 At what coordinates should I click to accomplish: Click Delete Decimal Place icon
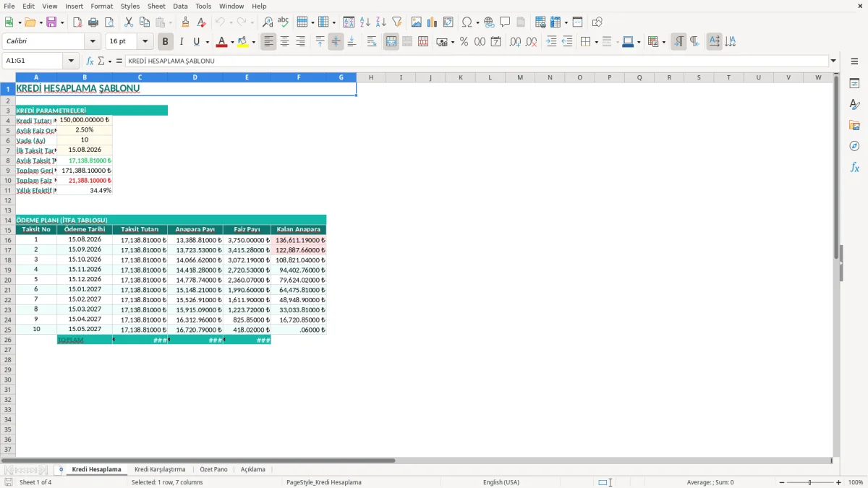[x=531, y=42]
